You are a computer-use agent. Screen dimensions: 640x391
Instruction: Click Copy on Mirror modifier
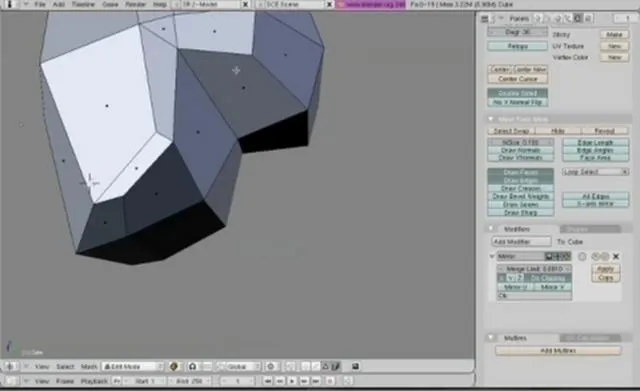(x=606, y=278)
